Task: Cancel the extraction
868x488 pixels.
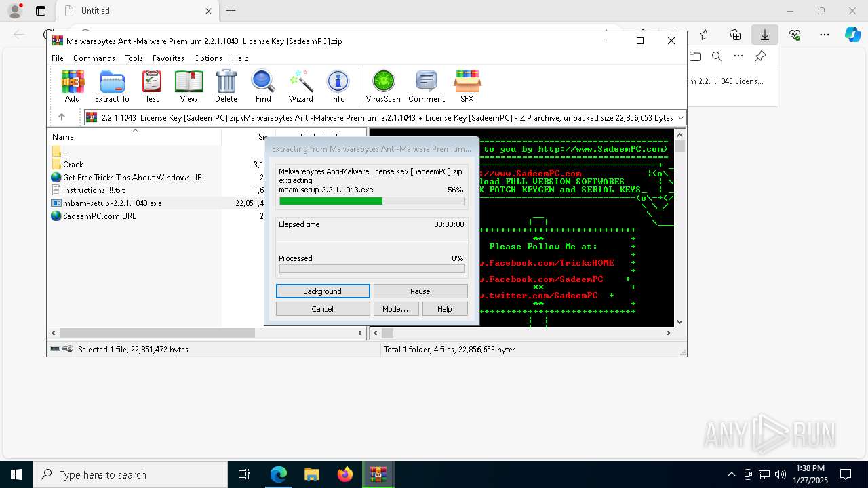Action: [323, 309]
